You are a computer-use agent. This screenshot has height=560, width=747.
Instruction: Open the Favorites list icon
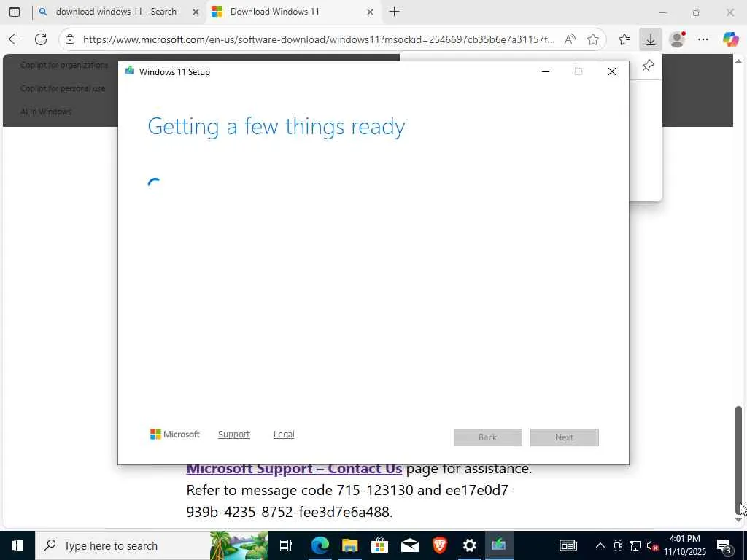tap(624, 39)
